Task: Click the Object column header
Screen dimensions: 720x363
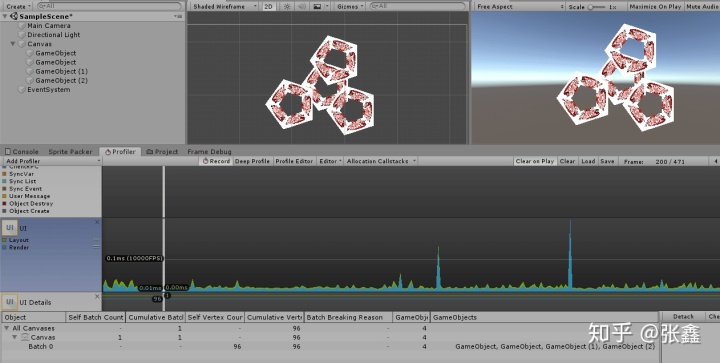Action: coord(34,317)
